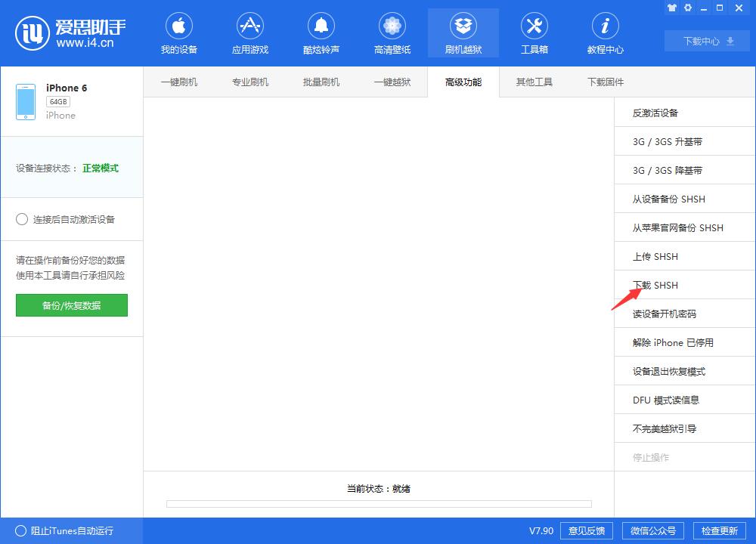Click 备份/恢复数据 green button
Screen dimensions: 756x544
[x=72, y=305]
